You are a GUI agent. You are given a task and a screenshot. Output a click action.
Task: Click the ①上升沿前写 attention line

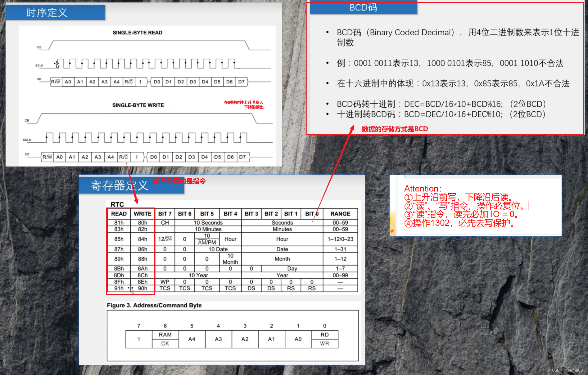coord(460,197)
